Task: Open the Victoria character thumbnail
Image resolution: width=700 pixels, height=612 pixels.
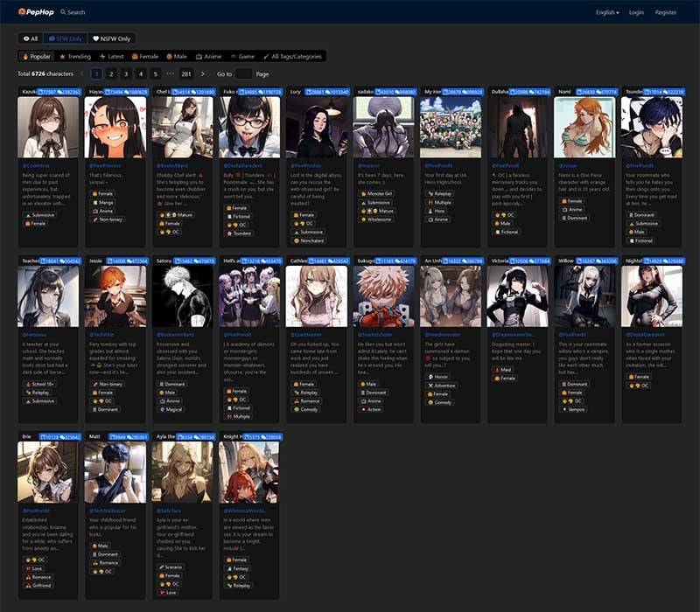Action: [x=517, y=296]
